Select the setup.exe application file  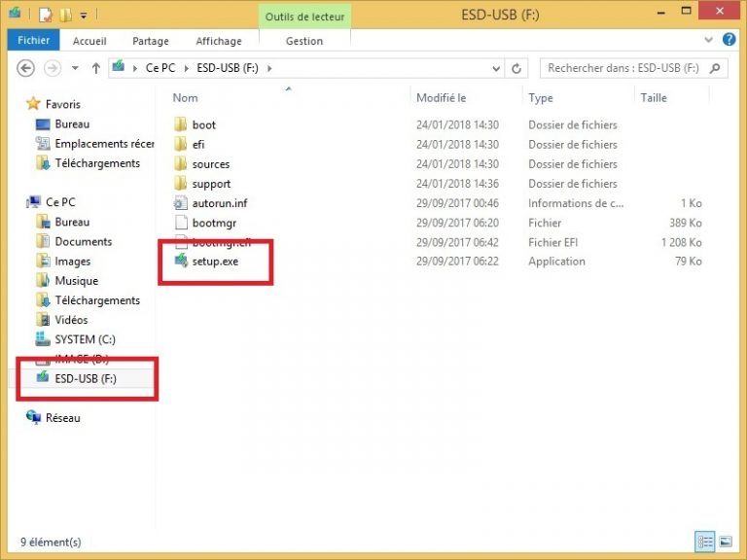[214, 262]
